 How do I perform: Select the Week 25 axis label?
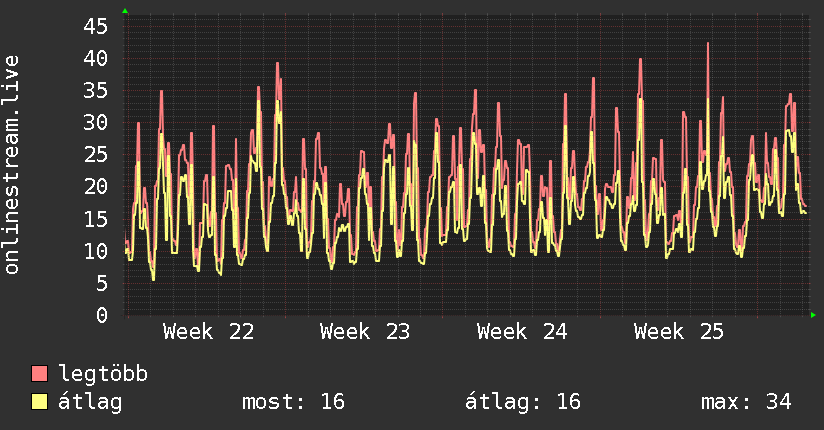click(679, 332)
